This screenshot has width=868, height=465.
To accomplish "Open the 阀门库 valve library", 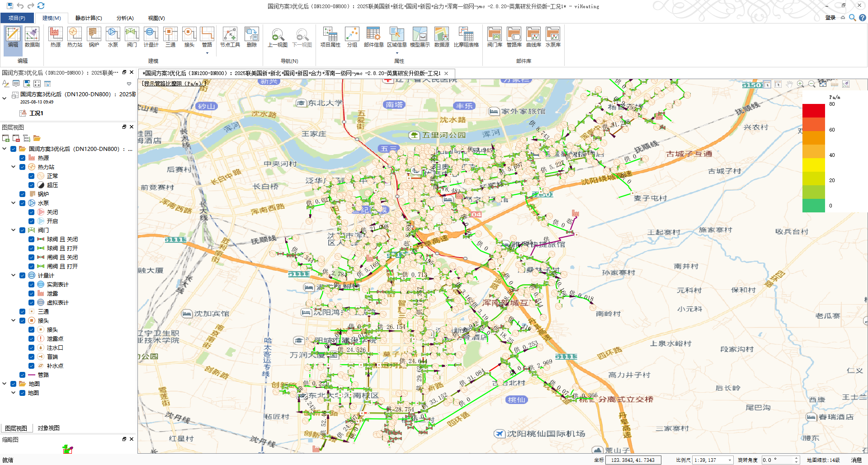I will (494, 37).
